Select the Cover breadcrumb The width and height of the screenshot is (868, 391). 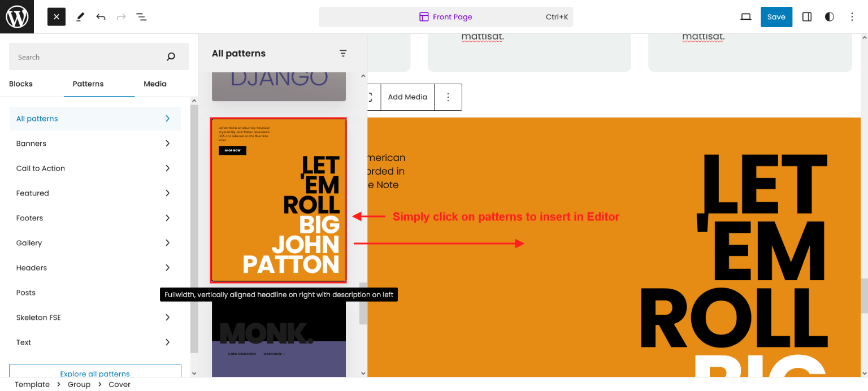click(x=119, y=384)
